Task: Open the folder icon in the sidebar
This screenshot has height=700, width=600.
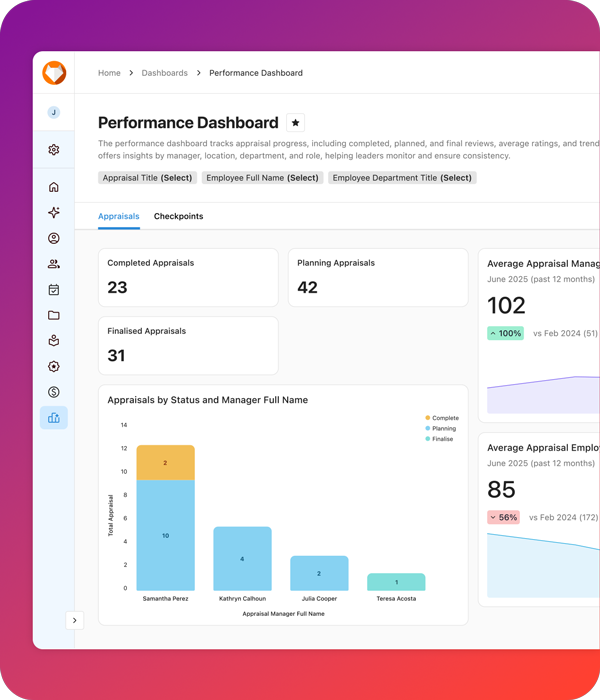Action: tap(54, 315)
